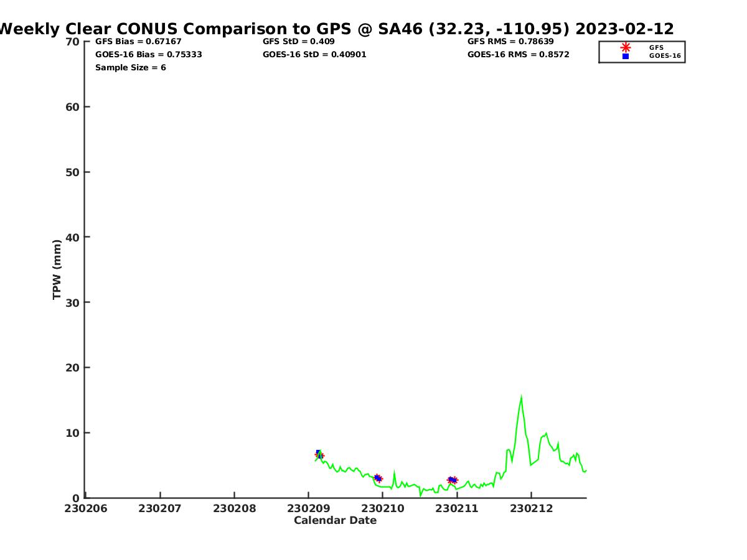Screen dimensions: 747x560
Task: Click the GFS Bias statistic text
Action: click(x=138, y=42)
